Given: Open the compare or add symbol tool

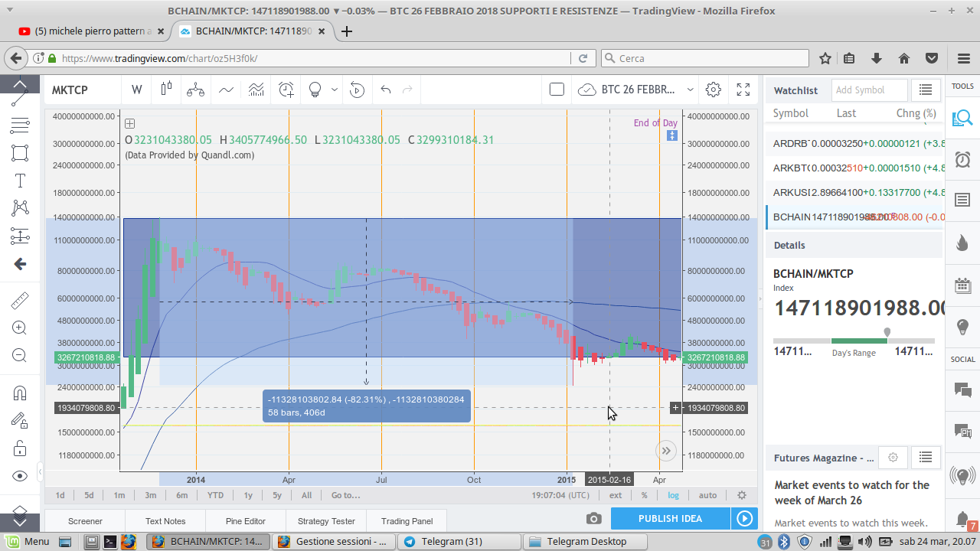Looking at the screenshot, I should pos(195,90).
